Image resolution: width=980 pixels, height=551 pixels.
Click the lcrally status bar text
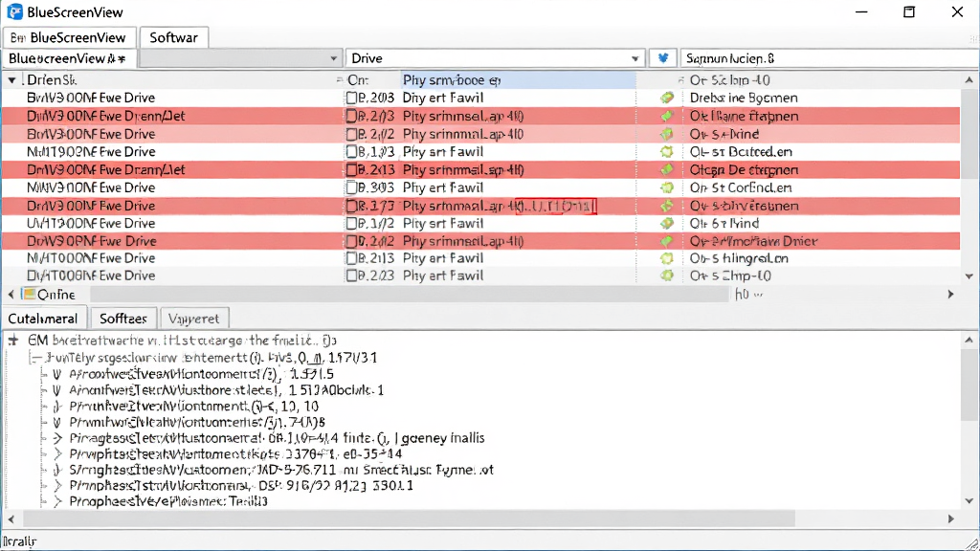coord(19,541)
